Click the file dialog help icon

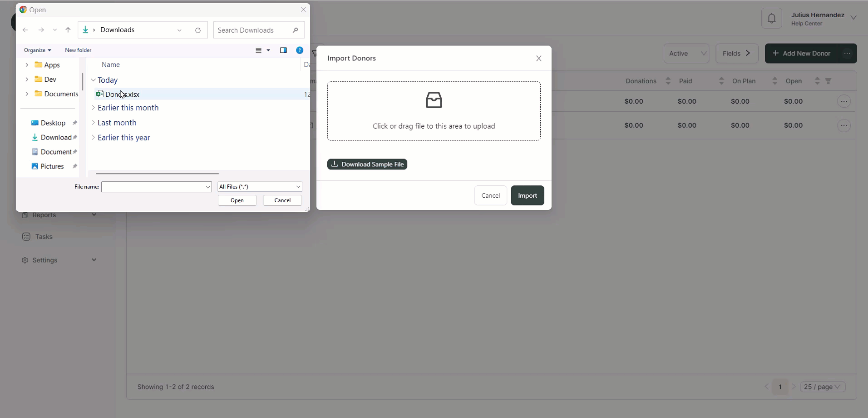coord(300,50)
